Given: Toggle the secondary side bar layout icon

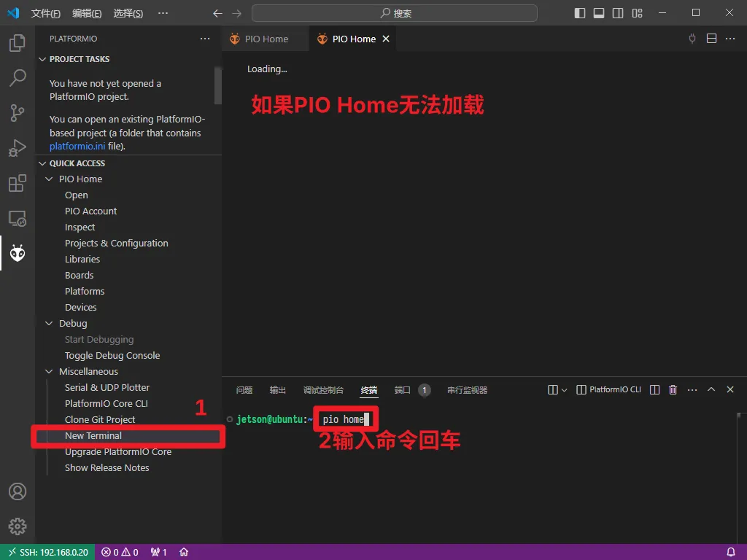Looking at the screenshot, I should [618, 13].
